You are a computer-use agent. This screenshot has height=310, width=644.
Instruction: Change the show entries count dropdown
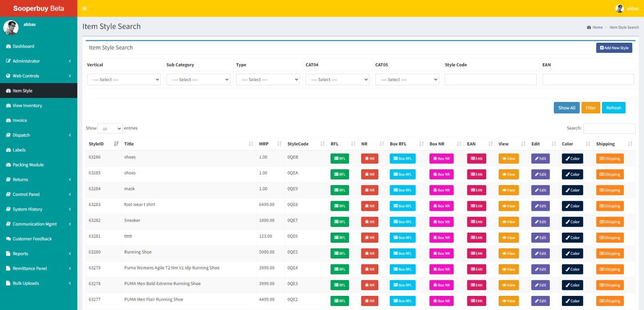(x=110, y=129)
